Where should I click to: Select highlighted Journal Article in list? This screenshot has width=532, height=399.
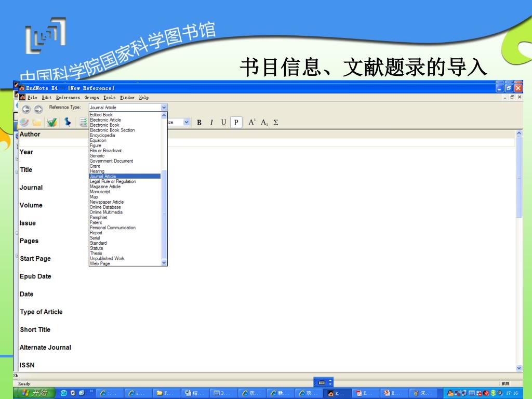point(125,176)
